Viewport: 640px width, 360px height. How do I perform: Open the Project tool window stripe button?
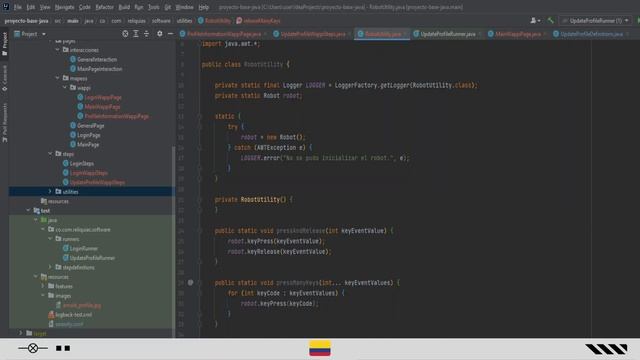coord(4,44)
